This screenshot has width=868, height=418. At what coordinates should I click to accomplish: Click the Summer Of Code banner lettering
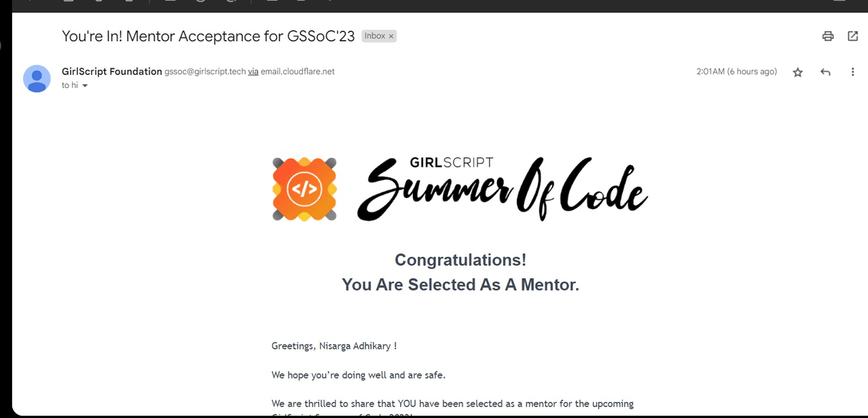click(x=502, y=193)
